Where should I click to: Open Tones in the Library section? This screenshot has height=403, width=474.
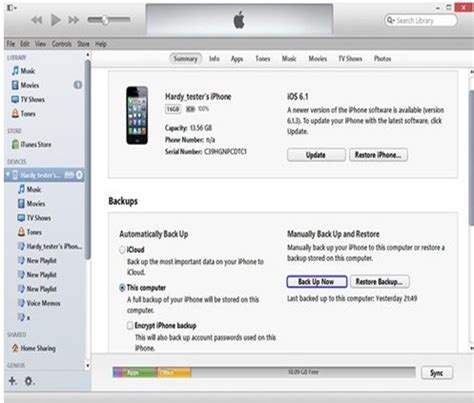tap(23, 114)
